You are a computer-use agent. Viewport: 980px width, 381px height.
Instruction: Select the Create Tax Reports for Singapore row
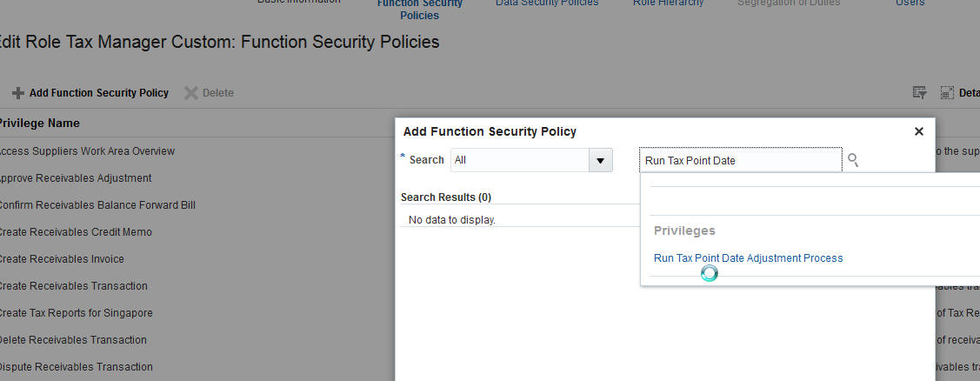(74, 313)
